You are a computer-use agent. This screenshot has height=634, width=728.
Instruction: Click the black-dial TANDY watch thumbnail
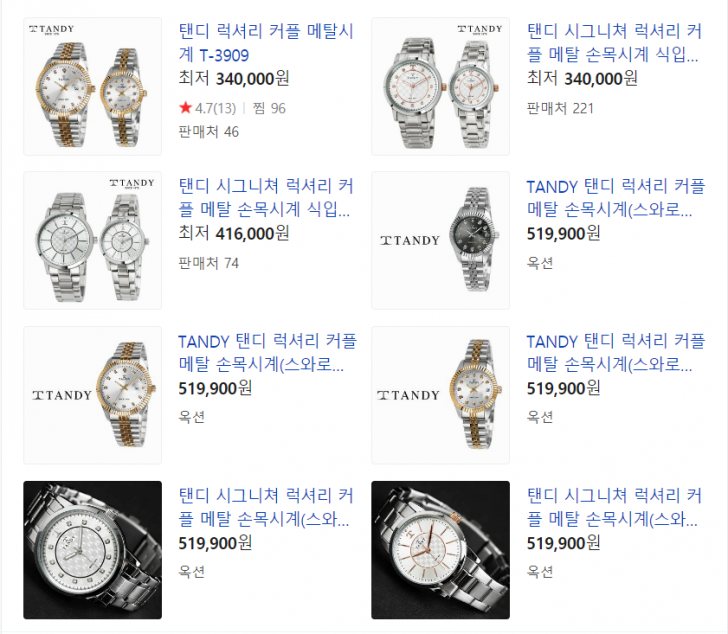point(441,240)
